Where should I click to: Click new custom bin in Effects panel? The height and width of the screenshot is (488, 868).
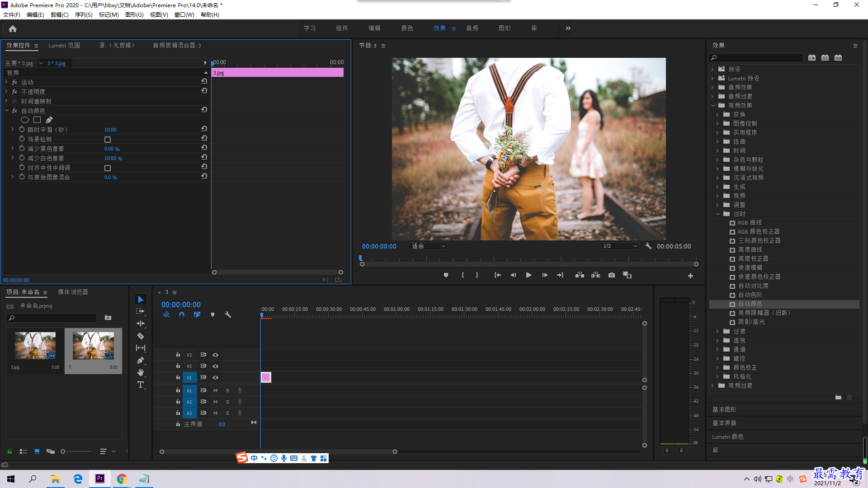click(838, 398)
